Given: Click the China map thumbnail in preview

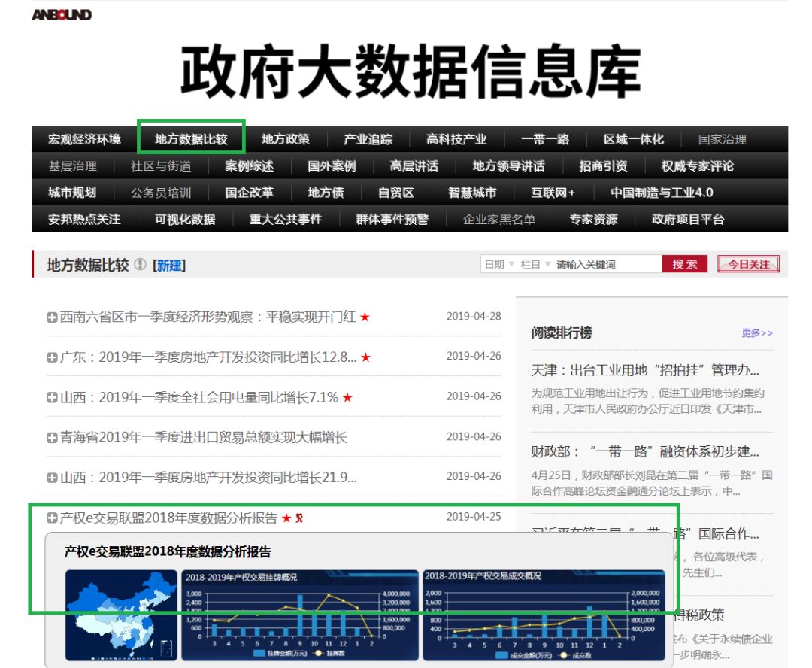Looking at the screenshot, I should 121,615.
